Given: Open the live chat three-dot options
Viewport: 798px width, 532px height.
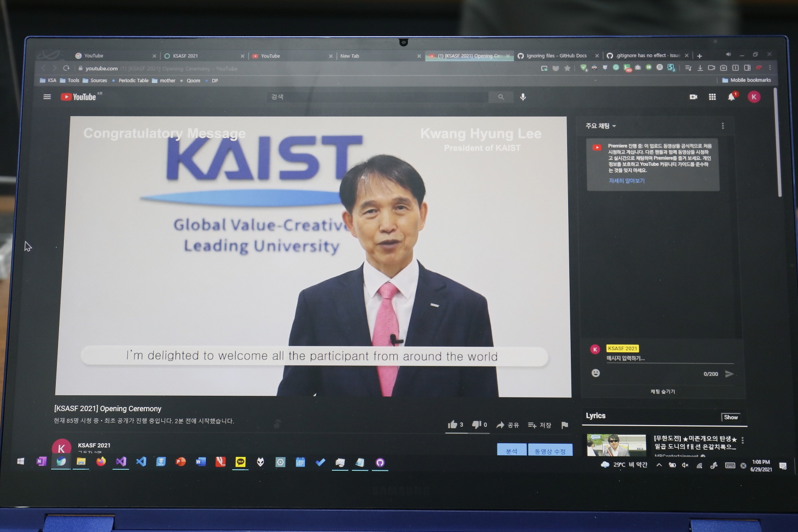Looking at the screenshot, I should click(722, 126).
